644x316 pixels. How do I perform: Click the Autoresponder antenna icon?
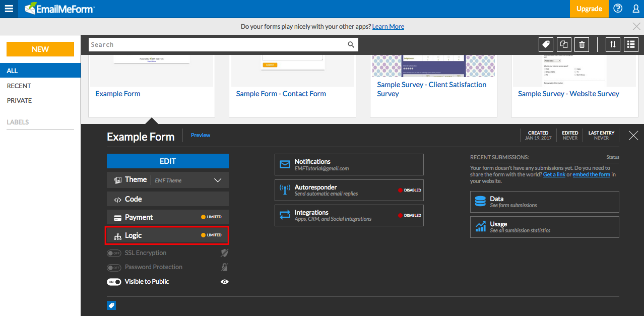click(285, 190)
